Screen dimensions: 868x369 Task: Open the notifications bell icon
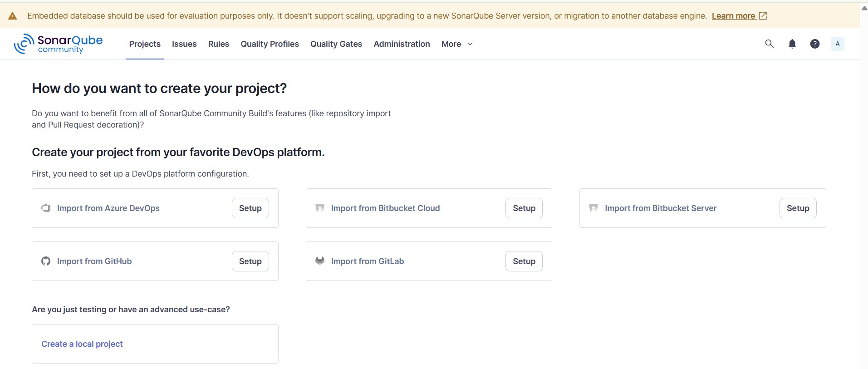[x=792, y=44]
